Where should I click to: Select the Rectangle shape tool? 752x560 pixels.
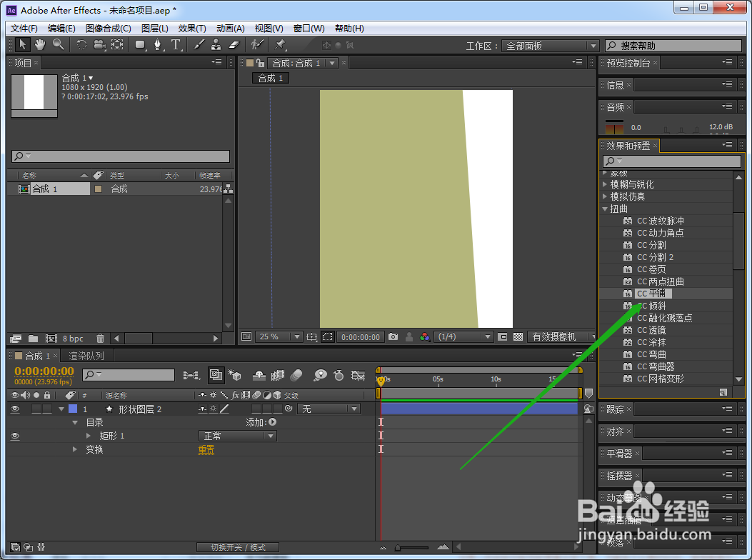140,45
